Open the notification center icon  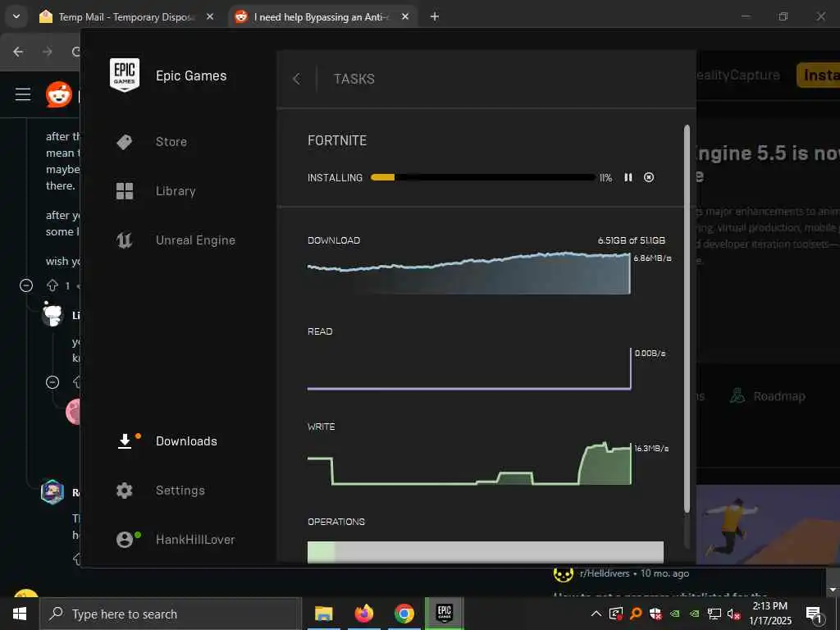pos(814,615)
